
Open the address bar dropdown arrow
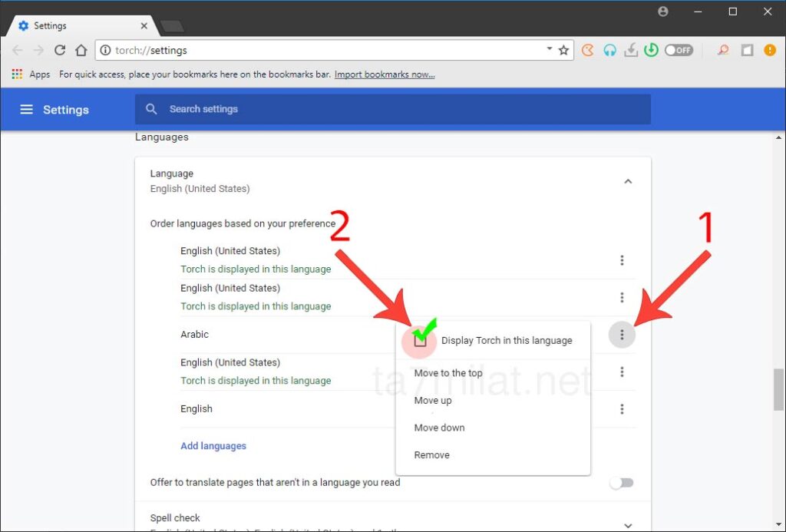(x=550, y=48)
